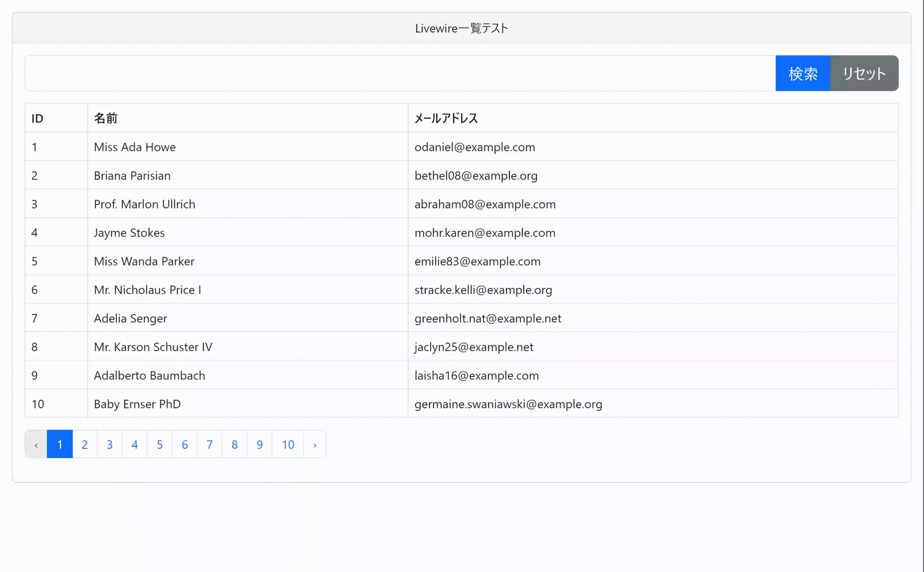The height and width of the screenshot is (572, 924).
Task: Select the name Adalberto Baumbach
Action: [x=150, y=375]
